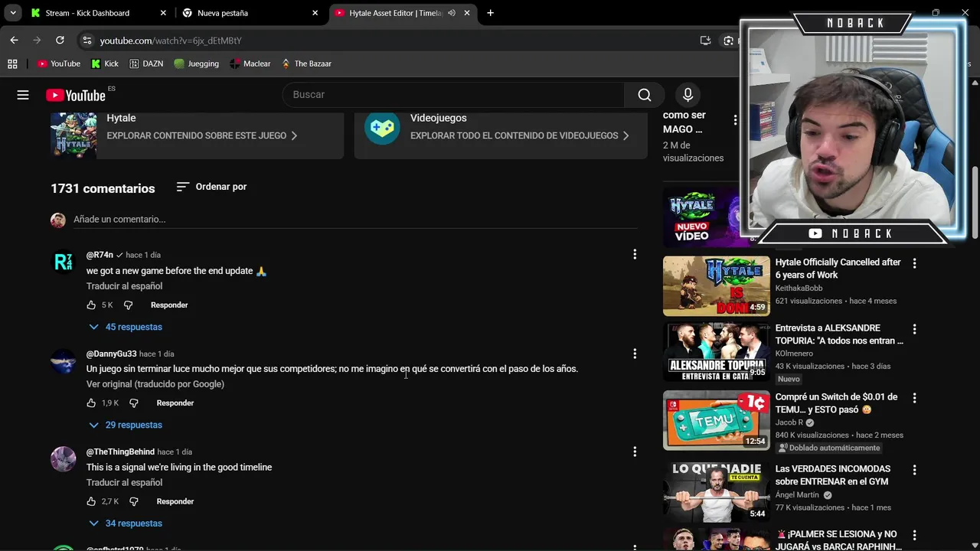This screenshot has height=551, width=980.
Task: Switch to Stream - Kick Dashboard tab
Action: [88, 13]
